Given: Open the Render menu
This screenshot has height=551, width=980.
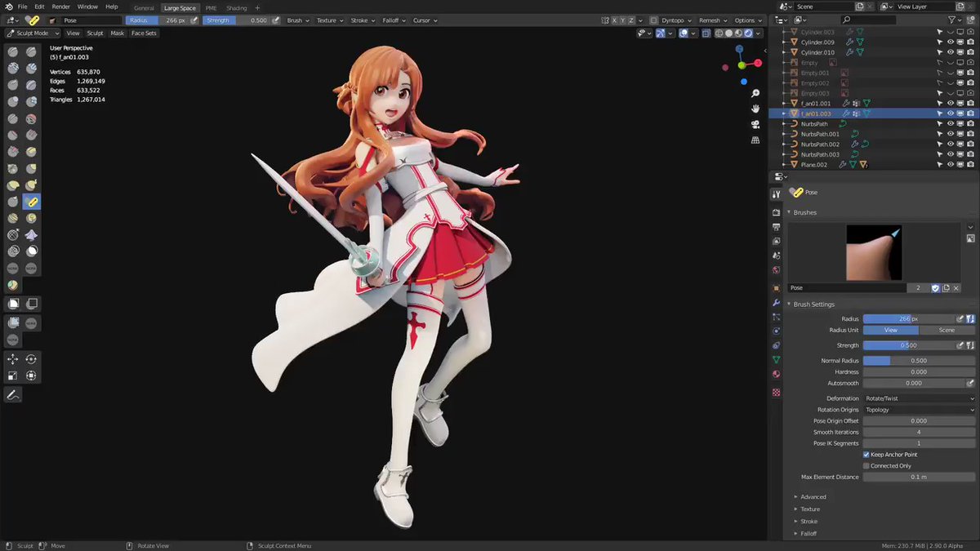Looking at the screenshot, I should click(x=61, y=7).
